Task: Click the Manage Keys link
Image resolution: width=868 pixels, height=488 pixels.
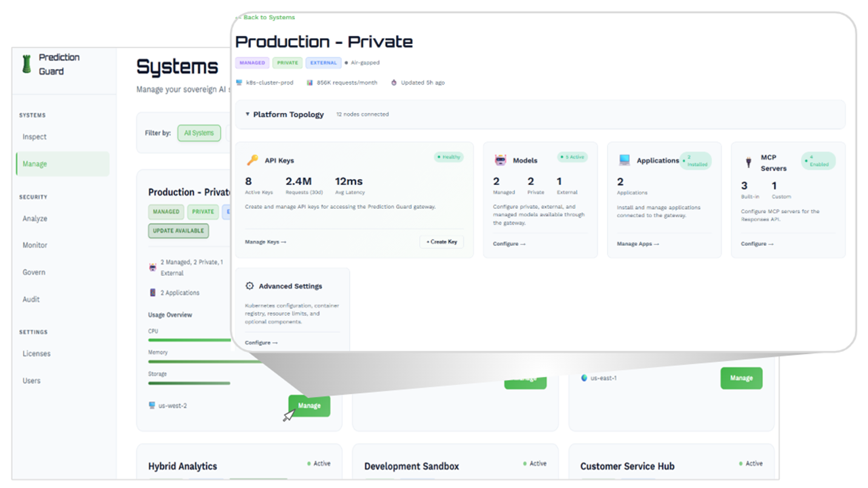Action: click(x=266, y=242)
